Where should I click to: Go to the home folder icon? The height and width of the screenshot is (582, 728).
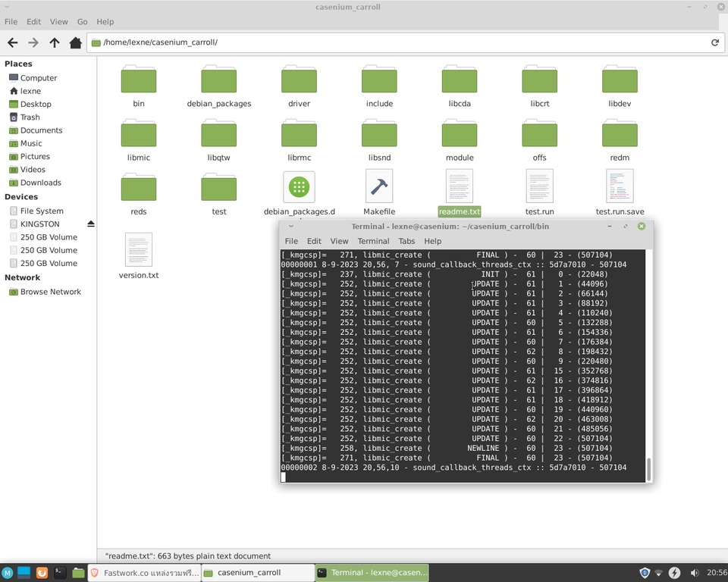point(75,42)
